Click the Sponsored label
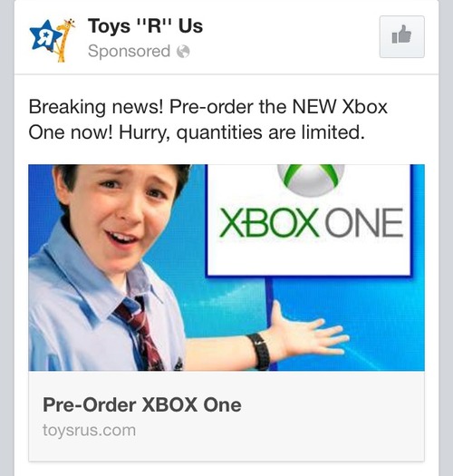Image resolution: width=453 pixels, height=476 pixels. pos(129,51)
